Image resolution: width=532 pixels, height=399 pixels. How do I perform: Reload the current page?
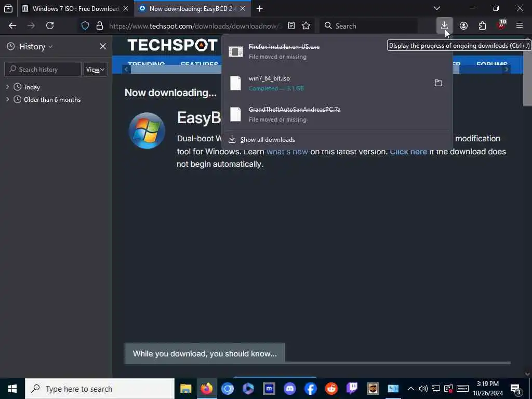click(x=50, y=26)
